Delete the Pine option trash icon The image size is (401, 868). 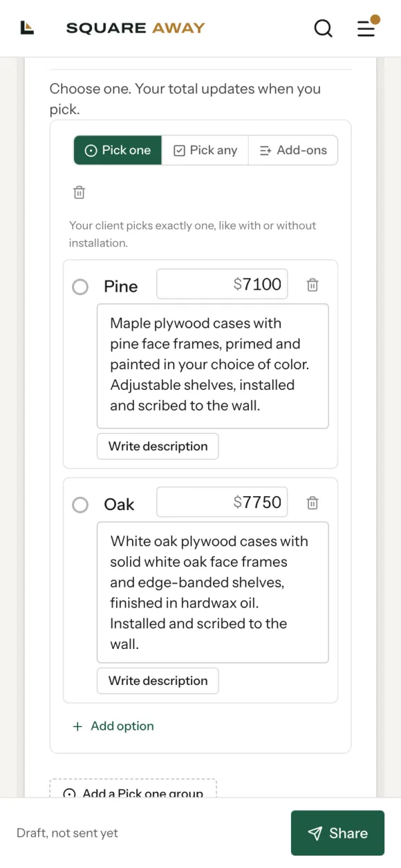click(313, 285)
